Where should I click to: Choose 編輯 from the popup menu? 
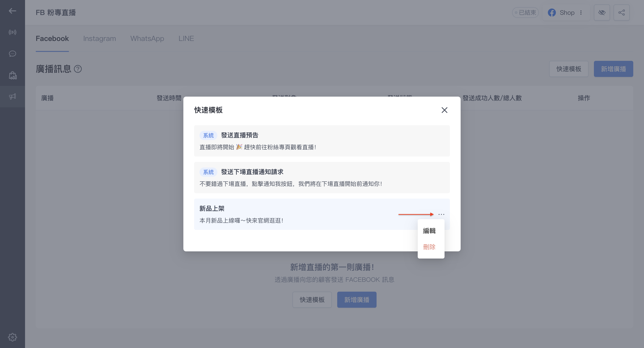[x=429, y=231]
